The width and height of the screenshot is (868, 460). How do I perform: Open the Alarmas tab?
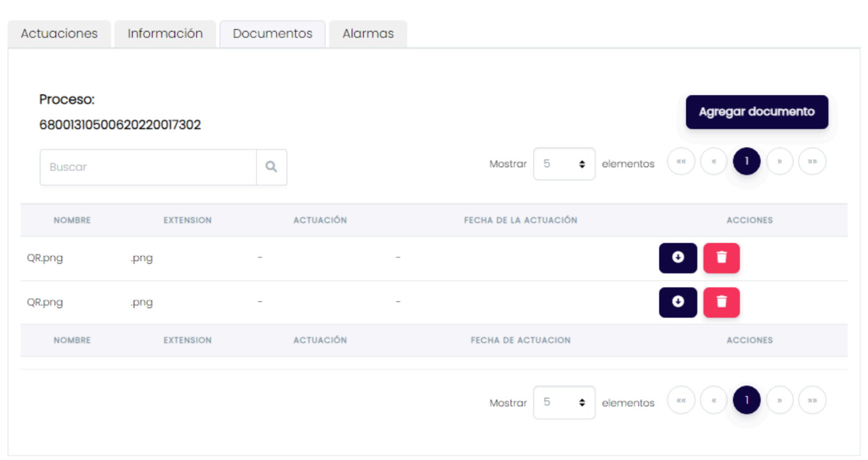click(368, 34)
